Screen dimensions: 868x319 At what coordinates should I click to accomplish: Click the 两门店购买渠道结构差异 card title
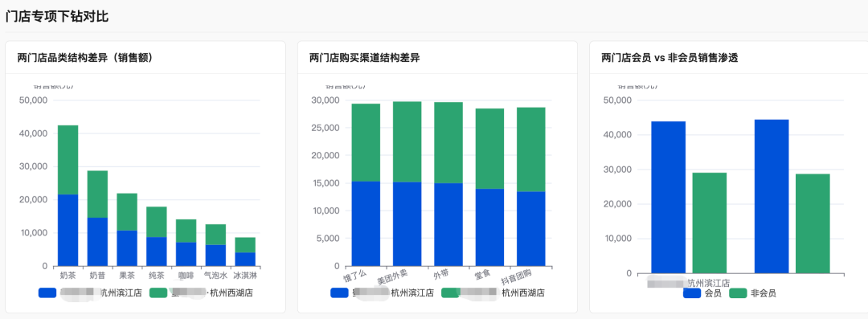click(x=365, y=58)
